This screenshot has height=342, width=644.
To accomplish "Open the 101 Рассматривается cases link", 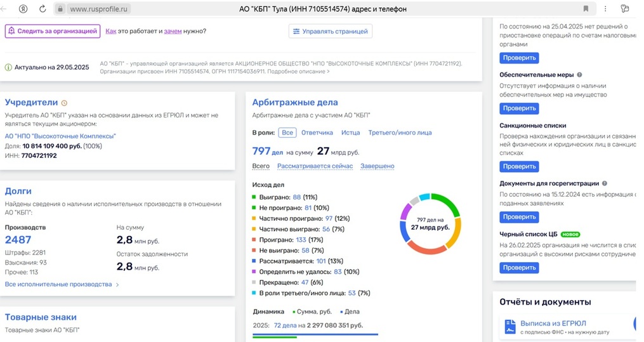I will tap(321, 261).
